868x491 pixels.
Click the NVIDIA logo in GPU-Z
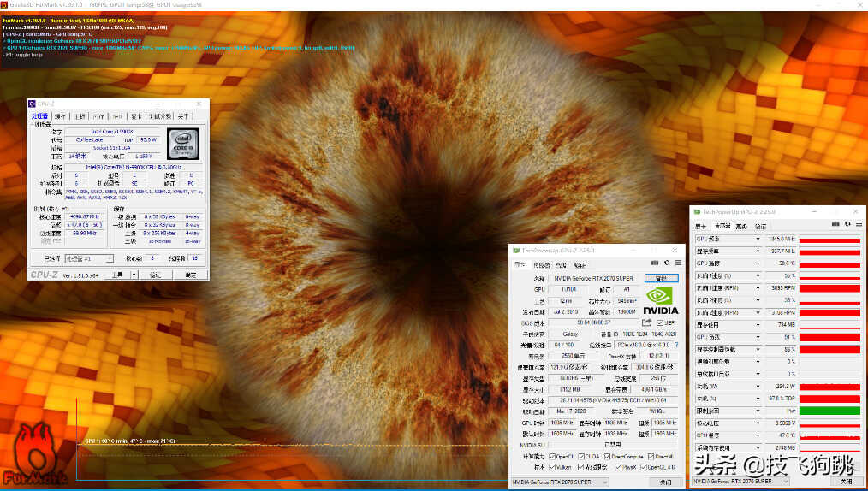pos(660,301)
